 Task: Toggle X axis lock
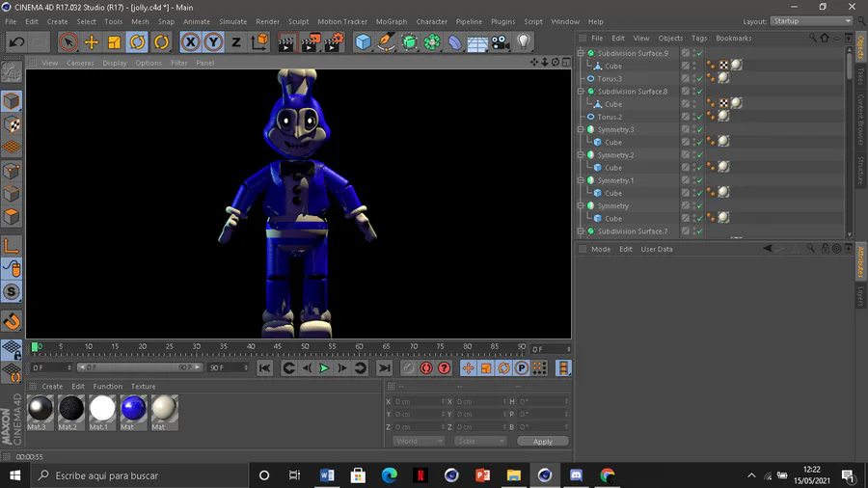point(190,42)
